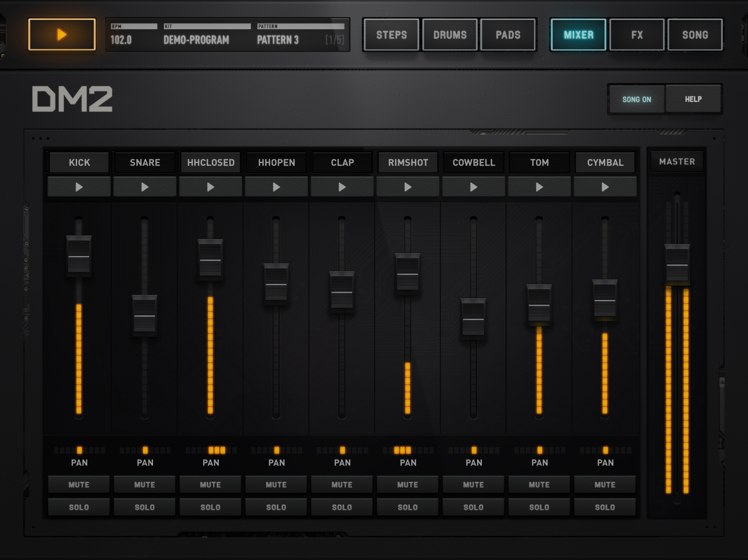748x560 pixels.
Task: Solo the KICK channel
Action: [x=79, y=507]
